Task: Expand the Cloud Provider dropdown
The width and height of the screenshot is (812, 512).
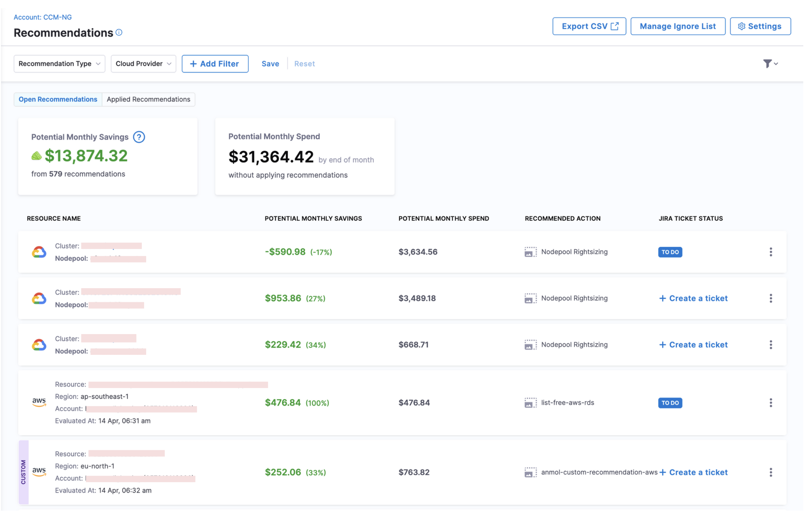Action: coord(143,64)
